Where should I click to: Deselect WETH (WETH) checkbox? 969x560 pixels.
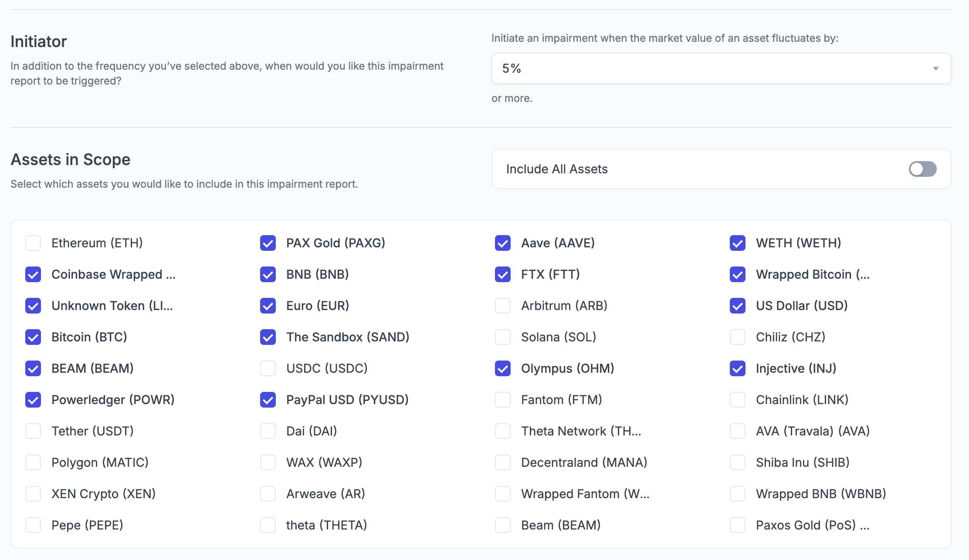pos(738,243)
